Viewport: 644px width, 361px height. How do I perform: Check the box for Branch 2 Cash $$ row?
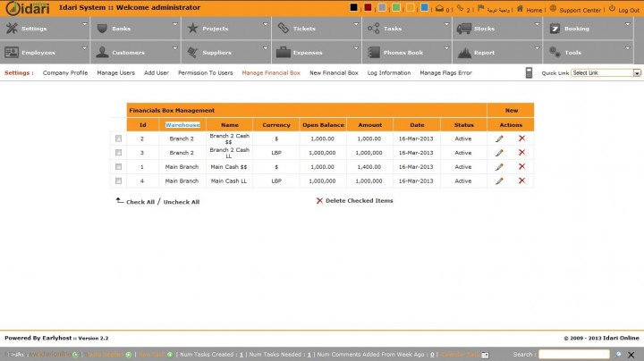118,139
